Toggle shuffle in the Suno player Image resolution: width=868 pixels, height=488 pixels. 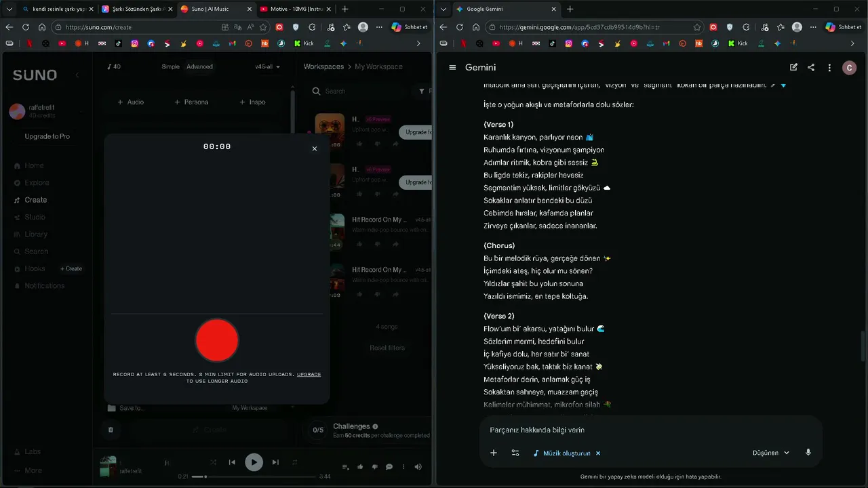coord(213,462)
